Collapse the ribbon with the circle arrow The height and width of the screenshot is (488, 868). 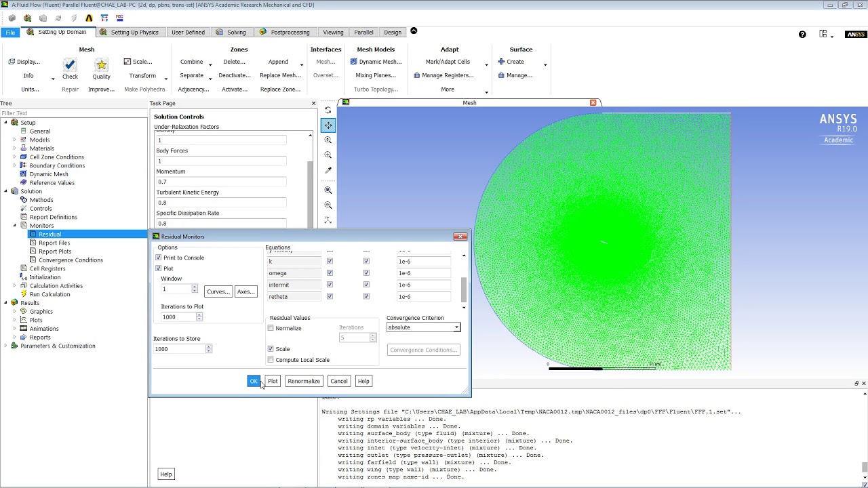tap(414, 30)
